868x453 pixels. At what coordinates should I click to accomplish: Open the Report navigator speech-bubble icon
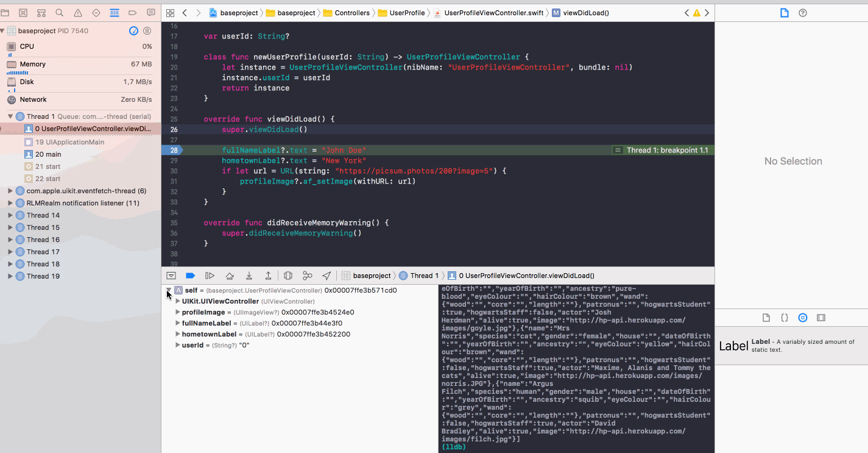151,12
